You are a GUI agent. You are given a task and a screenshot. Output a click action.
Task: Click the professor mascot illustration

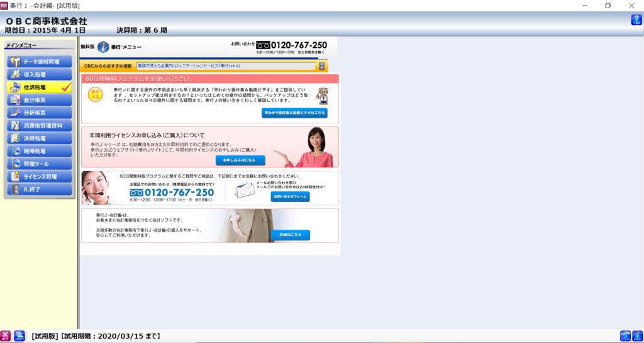click(x=322, y=96)
